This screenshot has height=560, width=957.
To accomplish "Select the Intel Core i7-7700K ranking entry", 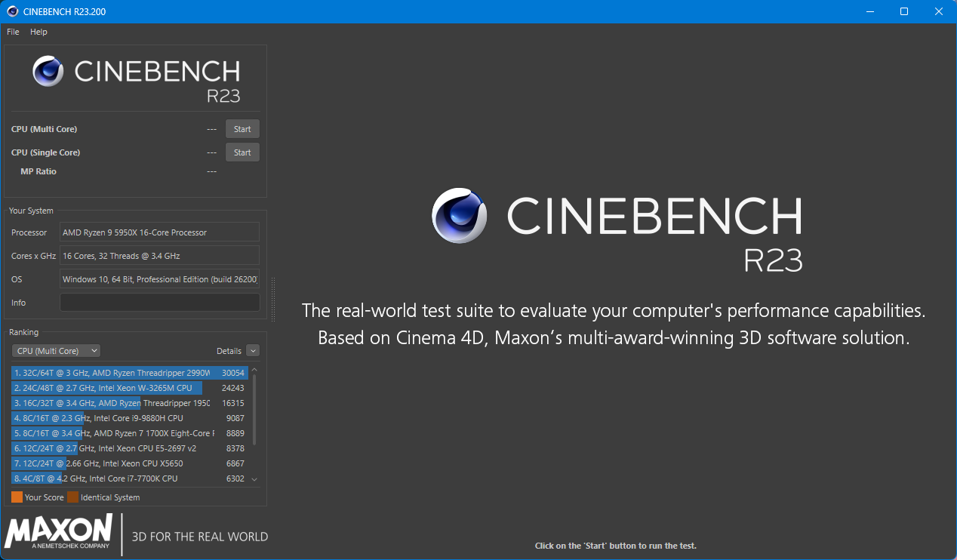I will [x=128, y=478].
